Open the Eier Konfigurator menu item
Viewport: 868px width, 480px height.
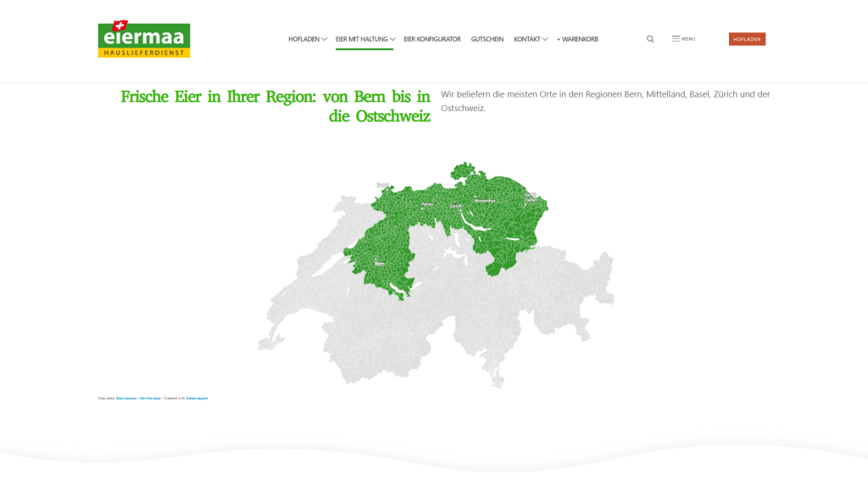pos(432,39)
